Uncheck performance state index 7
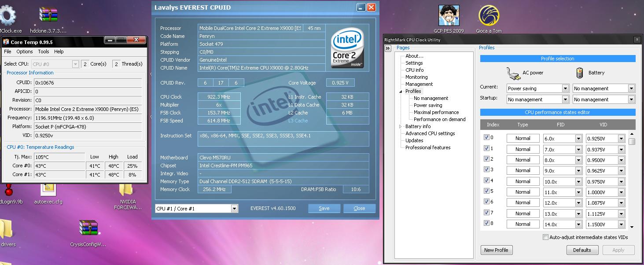 pyautogui.click(x=486, y=213)
